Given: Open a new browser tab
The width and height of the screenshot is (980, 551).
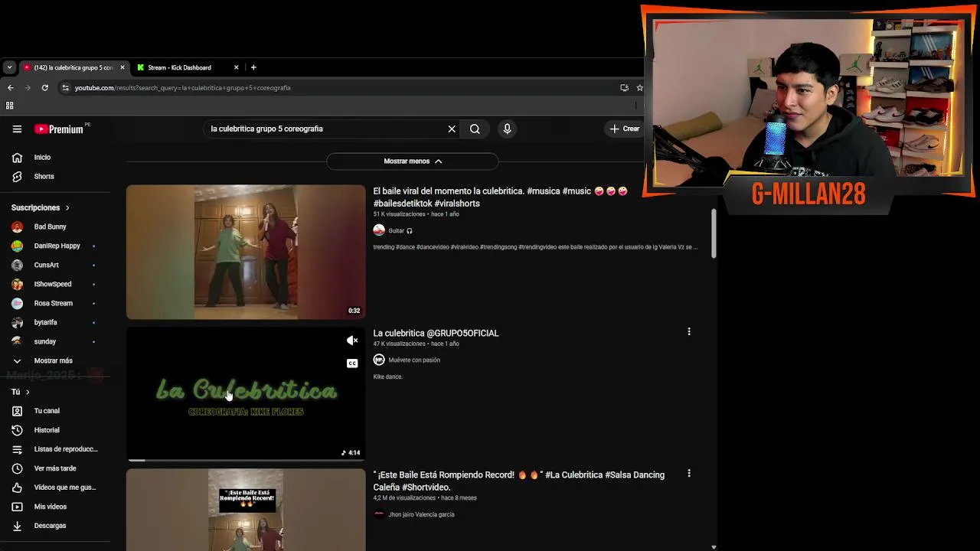Looking at the screenshot, I should tap(253, 67).
